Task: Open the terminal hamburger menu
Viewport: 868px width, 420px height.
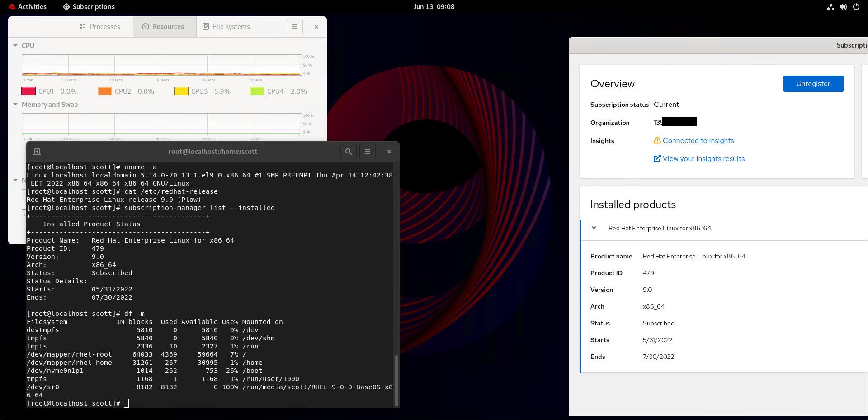Action: click(x=368, y=152)
